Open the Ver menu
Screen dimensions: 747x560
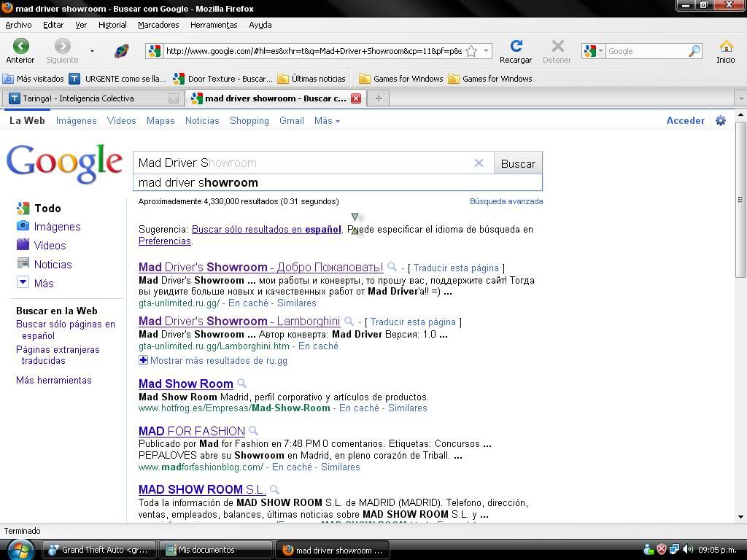click(81, 25)
